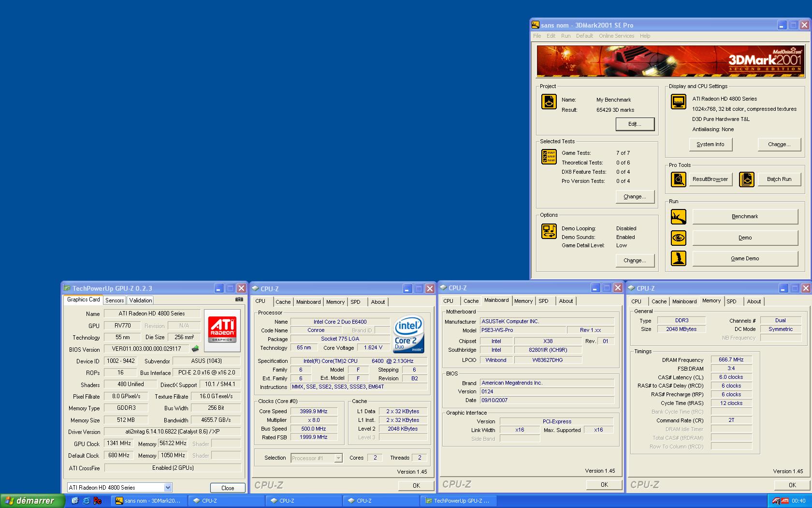Click the Edit... button under Project
The height and width of the screenshot is (508, 812).
(635, 124)
